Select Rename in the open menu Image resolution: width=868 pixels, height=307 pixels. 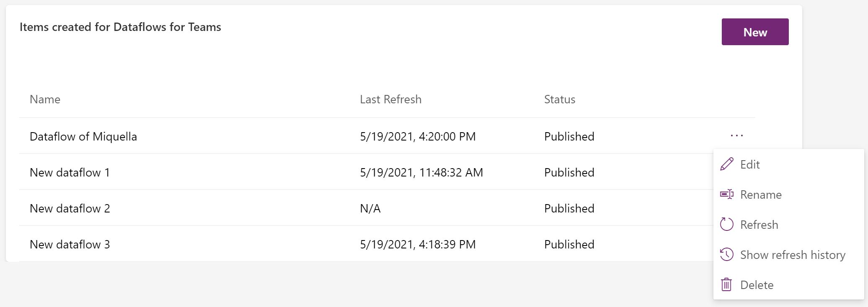coord(761,194)
